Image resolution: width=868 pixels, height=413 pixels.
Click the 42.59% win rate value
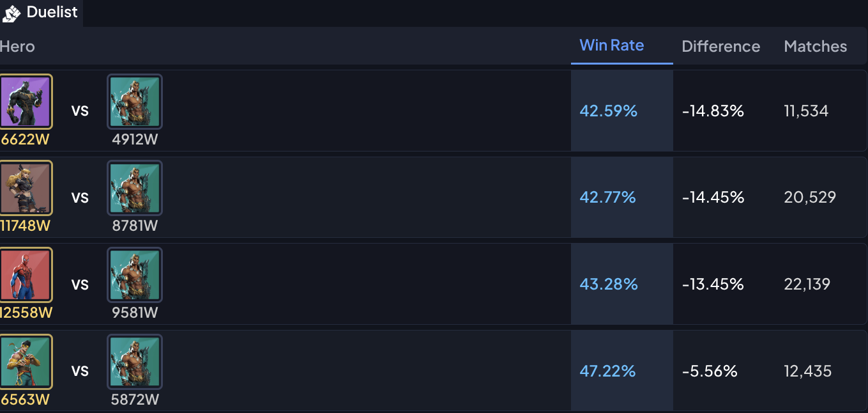[609, 111]
